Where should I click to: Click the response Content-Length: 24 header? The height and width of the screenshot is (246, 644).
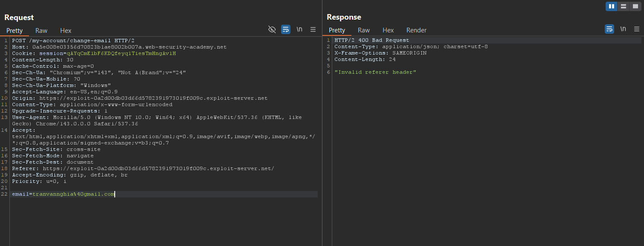(365, 59)
